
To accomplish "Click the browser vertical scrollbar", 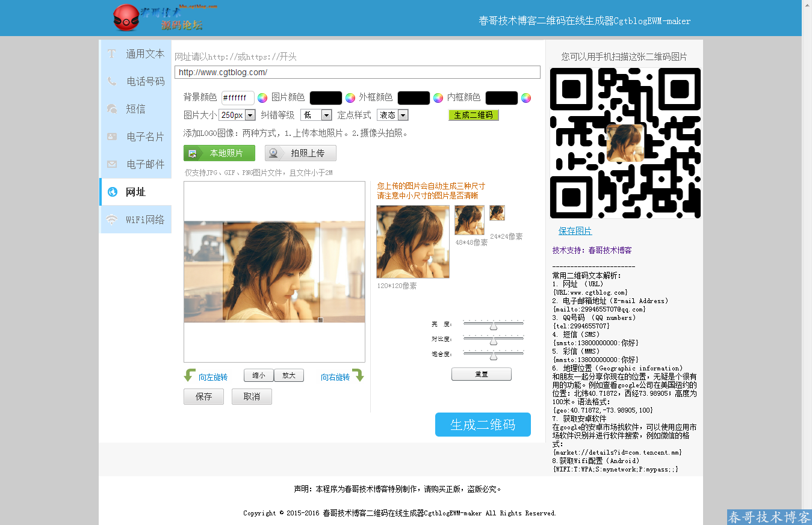I will (x=807, y=262).
